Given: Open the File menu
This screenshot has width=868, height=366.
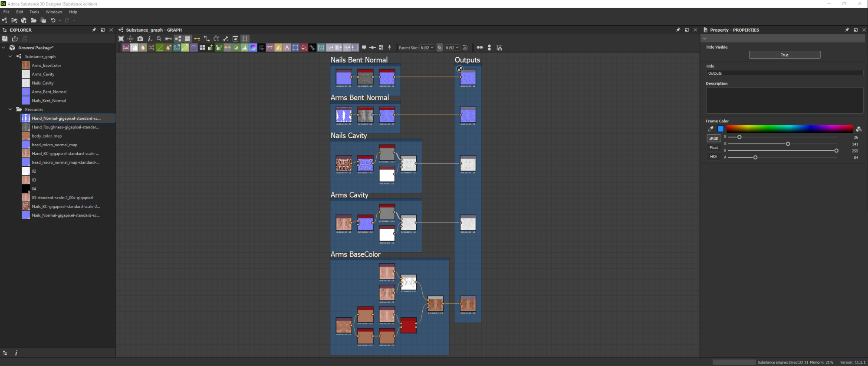Looking at the screenshot, I should pyautogui.click(x=7, y=12).
